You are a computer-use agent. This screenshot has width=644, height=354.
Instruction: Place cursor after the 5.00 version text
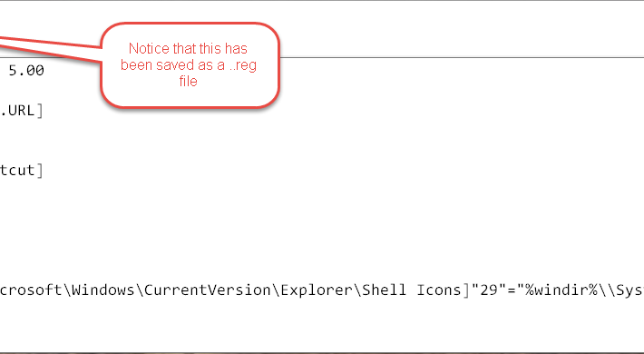pyautogui.click(x=44, y=71)
